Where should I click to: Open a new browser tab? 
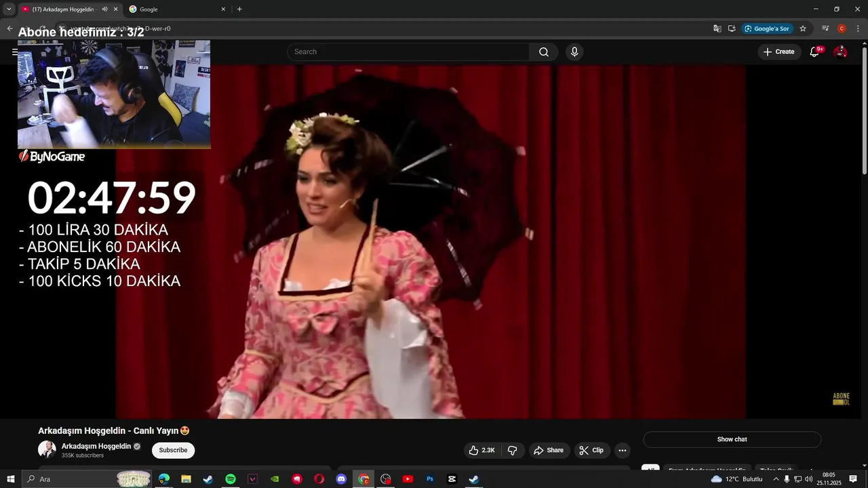[239, 9]
